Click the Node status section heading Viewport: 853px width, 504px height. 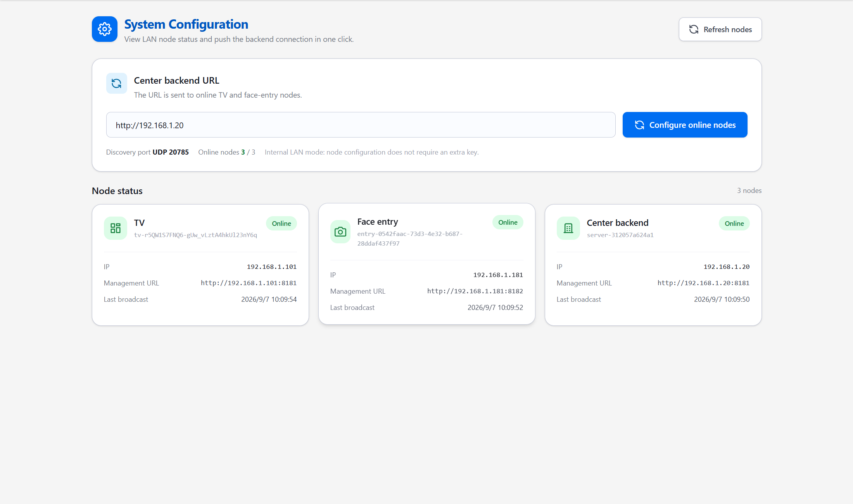(117, 191)
